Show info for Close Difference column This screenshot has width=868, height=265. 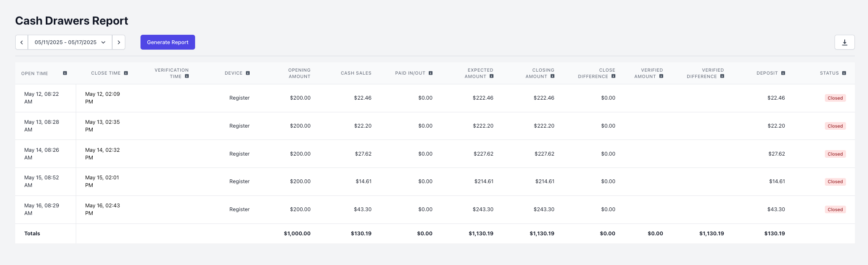pos(613,76)
